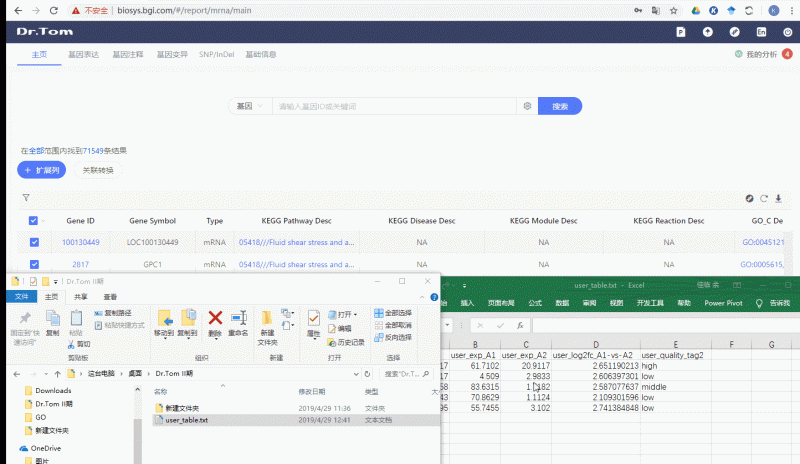This screenshot has height=464, width=800.
Task: Open the 共享 tab in Explorer ribbon
Action: click(80, 297)
